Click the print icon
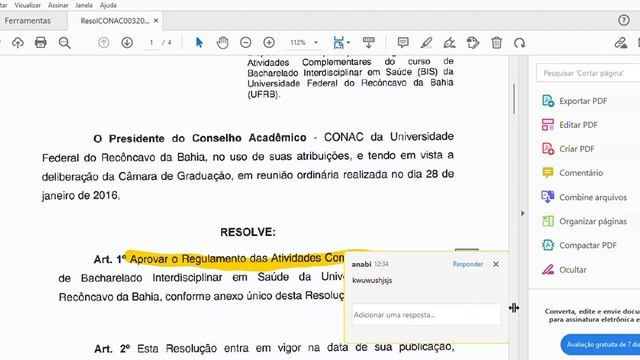 [40, 42]
